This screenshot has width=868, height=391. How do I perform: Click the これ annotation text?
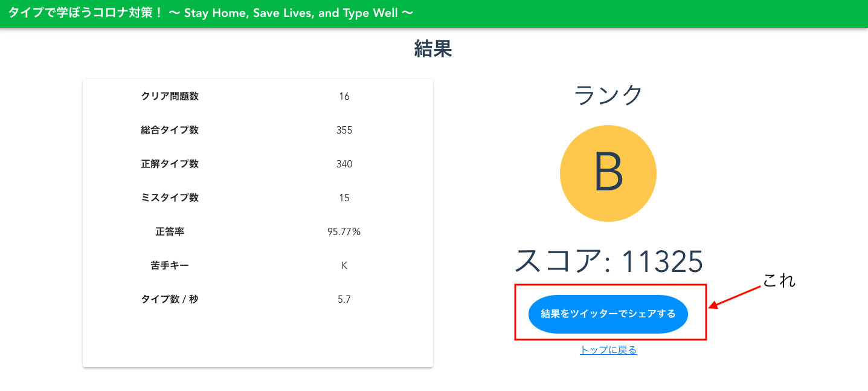777,280
